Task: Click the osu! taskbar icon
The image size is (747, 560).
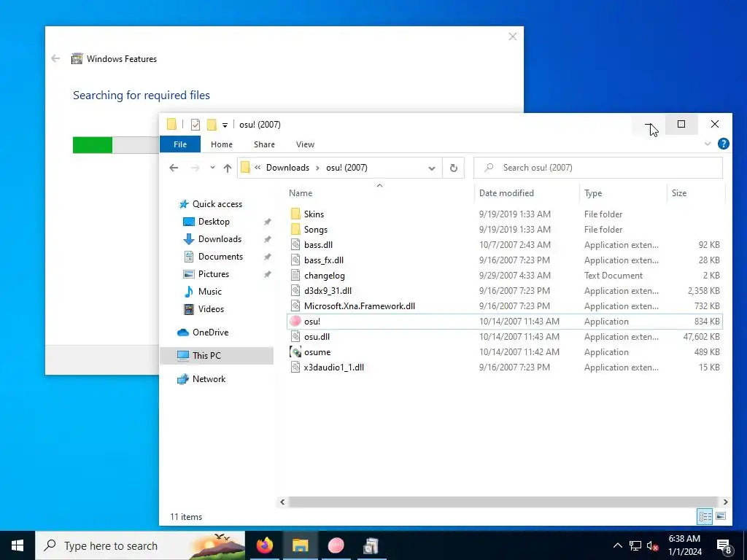Action: pyautogui.click(x=336, y=545)
